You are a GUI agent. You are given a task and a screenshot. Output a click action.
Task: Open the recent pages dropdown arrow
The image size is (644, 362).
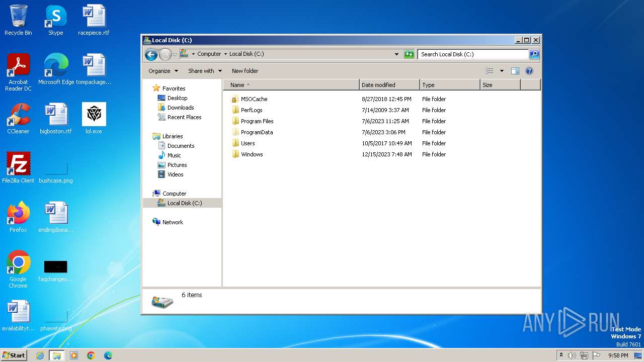tap(175, 54)
